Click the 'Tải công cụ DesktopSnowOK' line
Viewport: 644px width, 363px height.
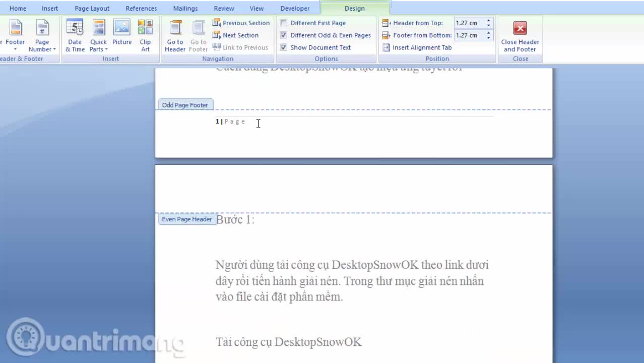tap(289, 342)
